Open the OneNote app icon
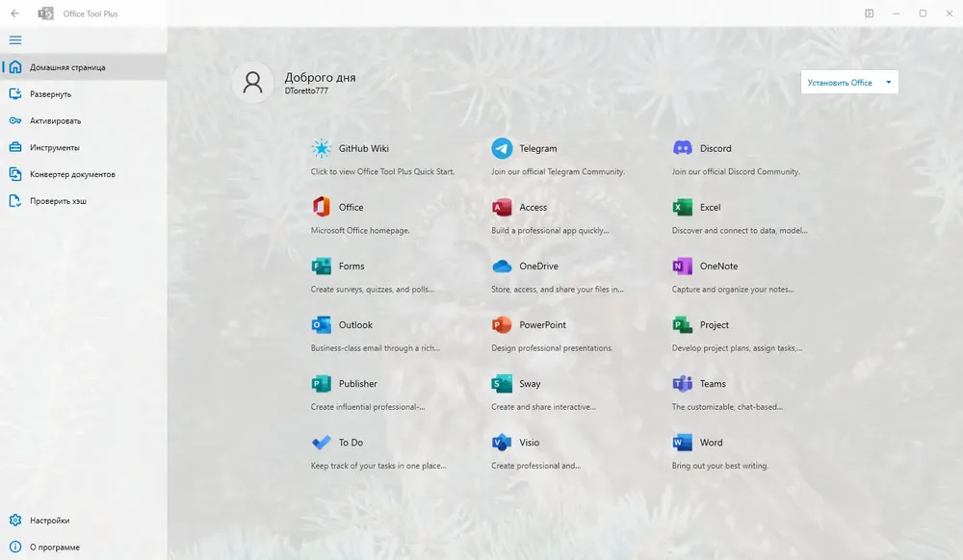The image size is (963, 560). pos(683,267)
